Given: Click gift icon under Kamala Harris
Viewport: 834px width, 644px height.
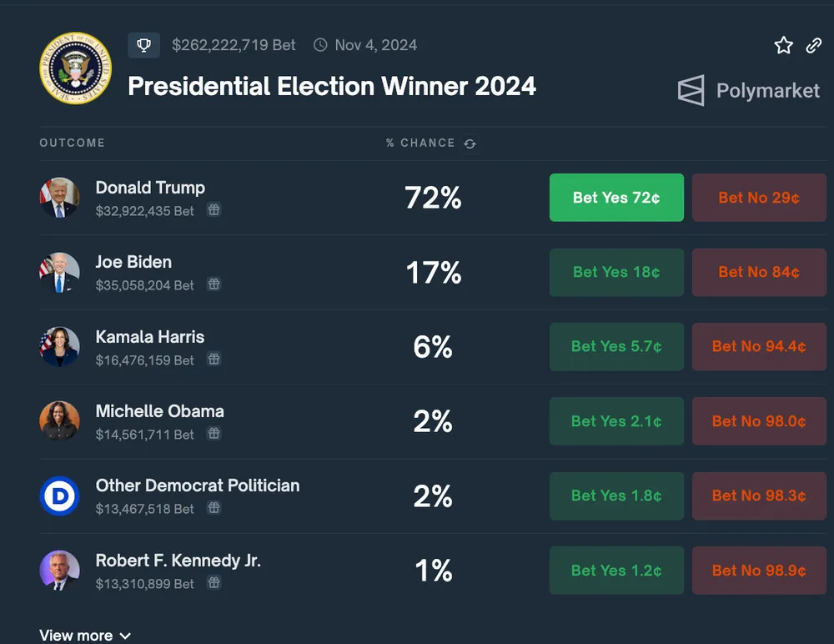Looking at the screenshot, I should 214,360.
